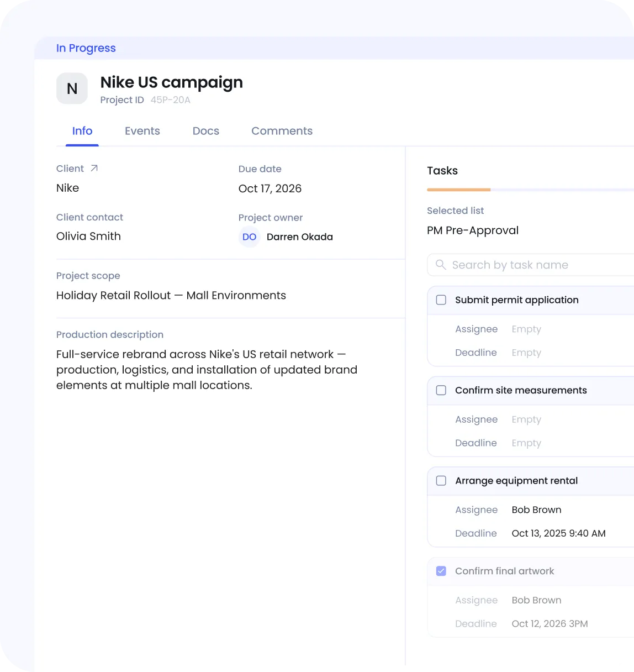Open the Confirm final artwork task
The width and height of the screenshot is (634, 672).
coord(504,571)
